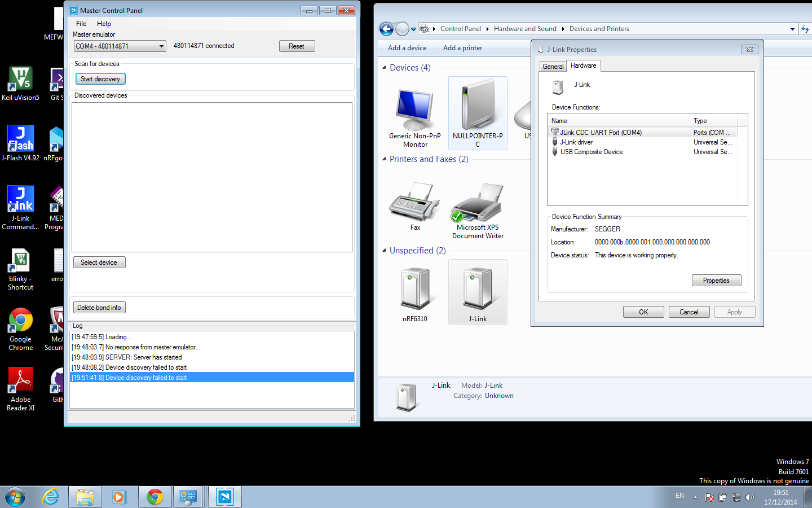Launch Google Chrome from desktop
The image size is (812, 508).
pyautogui.click(x=20, y=329)
